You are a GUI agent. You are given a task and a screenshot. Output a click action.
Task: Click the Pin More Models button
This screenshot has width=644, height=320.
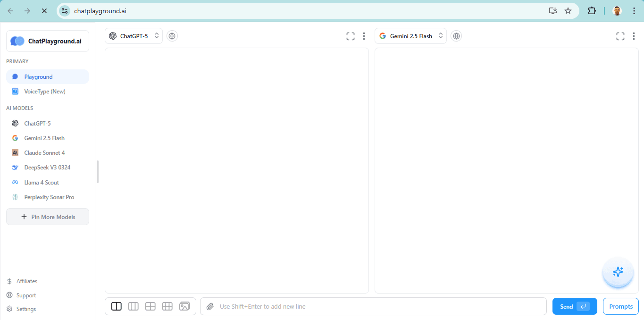click(x=47, y=217)
